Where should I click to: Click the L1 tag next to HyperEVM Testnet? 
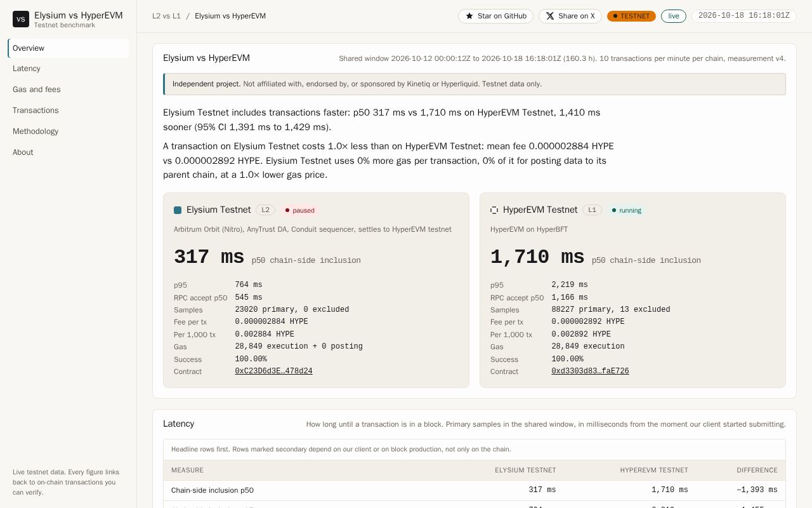592,210
